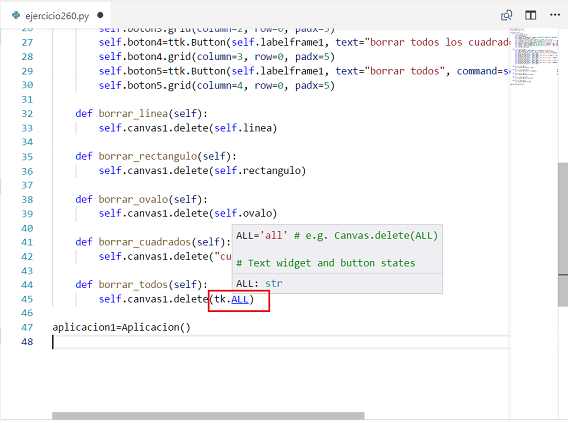Click the "borrar todos" string on line 29
The width and height of the screenshot is (568, 423).
click(406, 71)
